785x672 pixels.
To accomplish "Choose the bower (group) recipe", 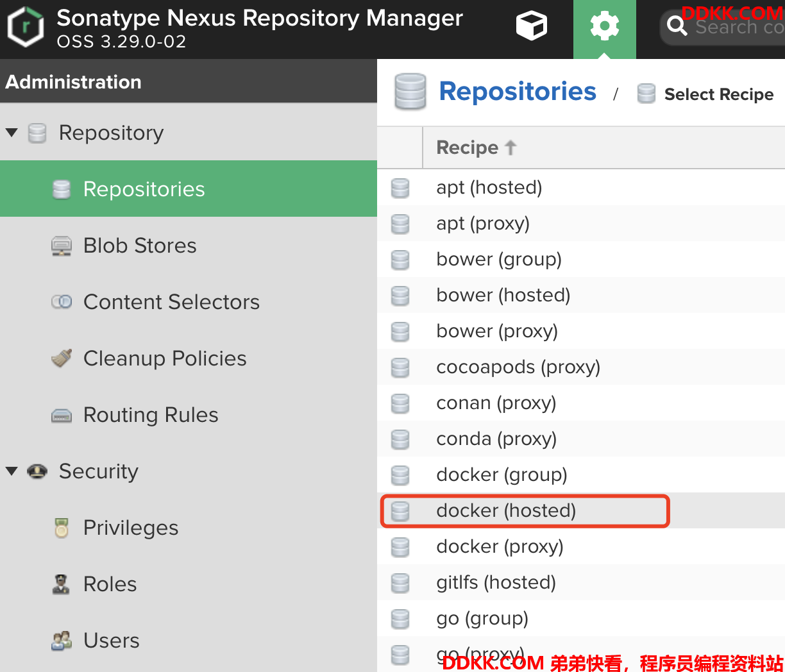I will pos(581,259).
